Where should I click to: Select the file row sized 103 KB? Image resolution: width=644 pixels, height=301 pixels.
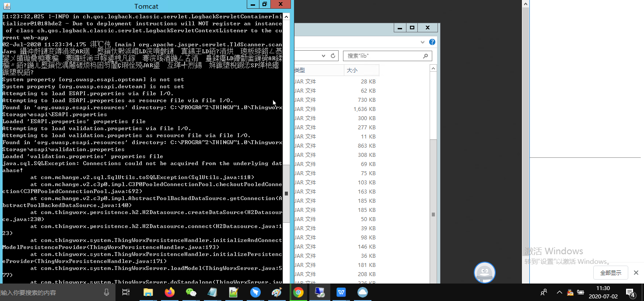click(x=336, y=183)
